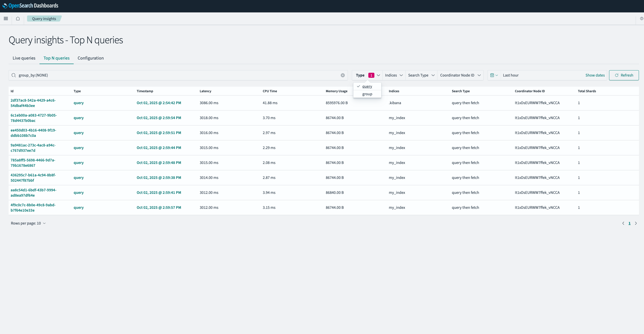Toggle the Type filter dropdown
This screenshot has height=334, width=644.
point(367,75)
